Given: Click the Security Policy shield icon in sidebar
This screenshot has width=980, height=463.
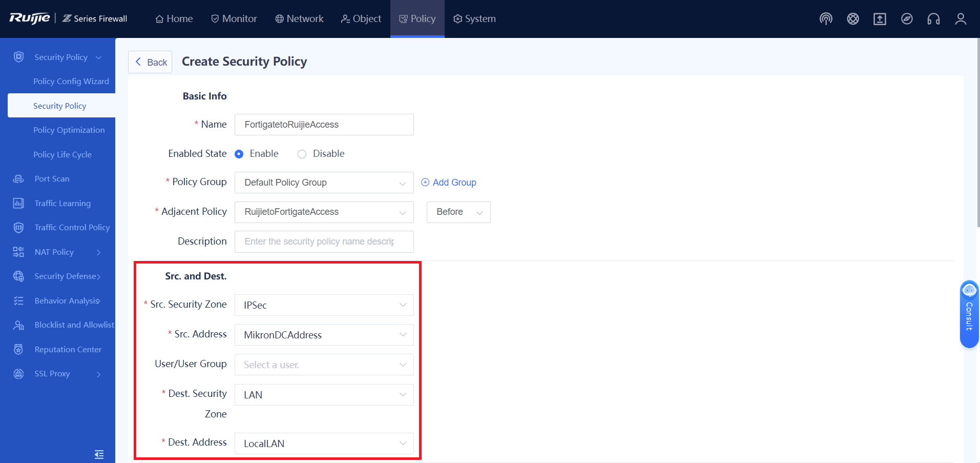Looking at the screenshot, I should 19,57.
